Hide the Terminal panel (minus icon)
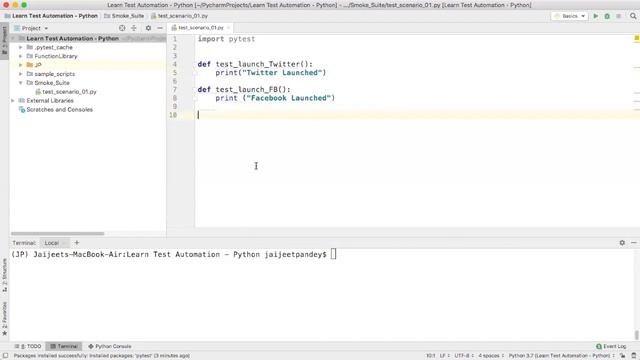 point(633,242)
